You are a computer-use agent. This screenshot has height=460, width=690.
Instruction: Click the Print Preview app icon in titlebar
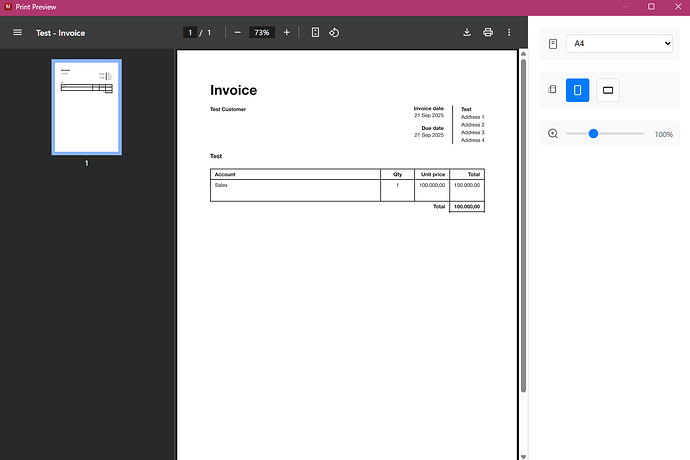coord(8,7)
